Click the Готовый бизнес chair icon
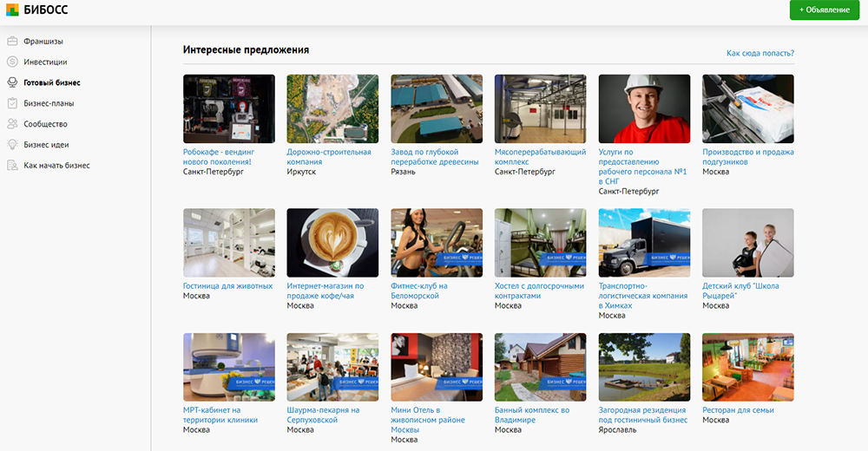The image size is (868, 451). [x=12, y=82]
